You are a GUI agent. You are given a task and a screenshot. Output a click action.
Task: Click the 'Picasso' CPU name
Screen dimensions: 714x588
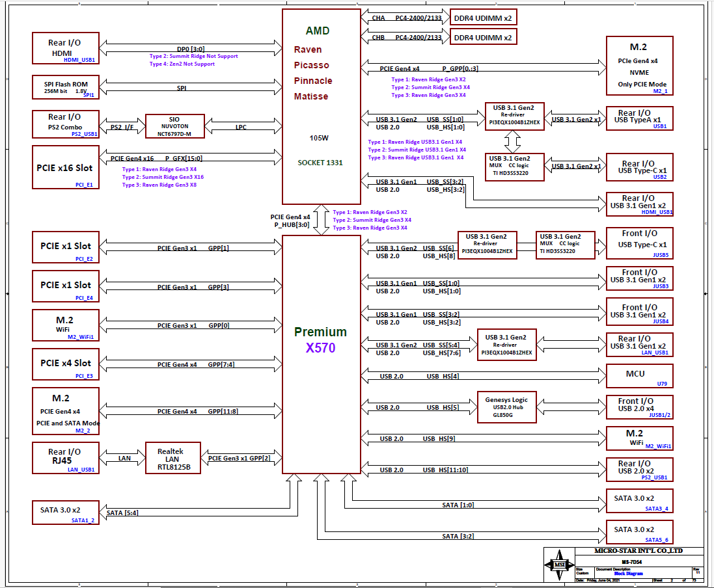click(x=312, y=65)
